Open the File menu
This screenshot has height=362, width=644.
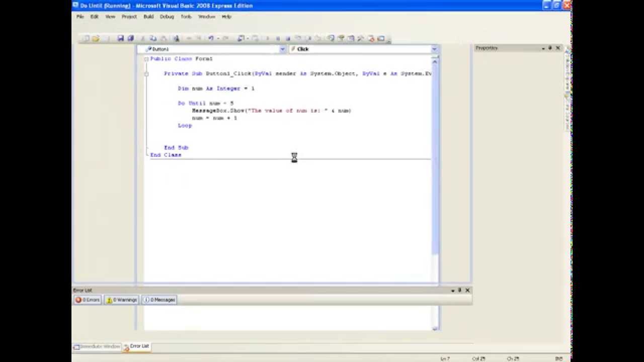pos(80,17)
